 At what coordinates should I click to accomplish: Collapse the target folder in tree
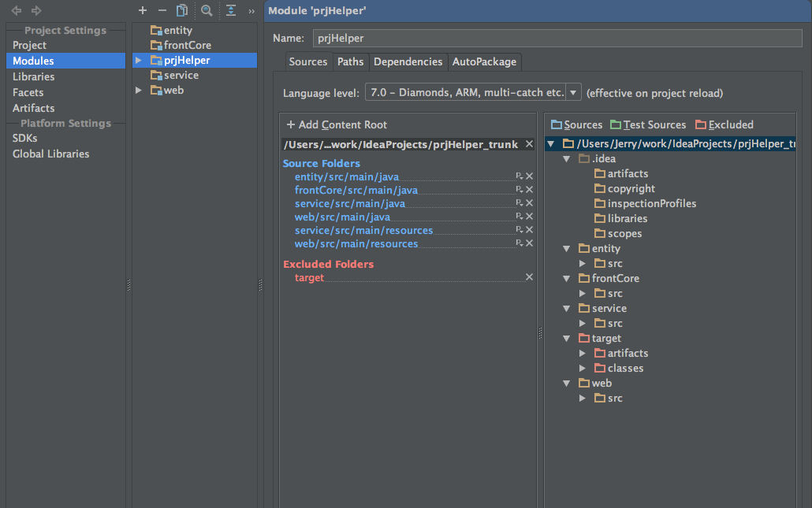click(x=567, y=339)
